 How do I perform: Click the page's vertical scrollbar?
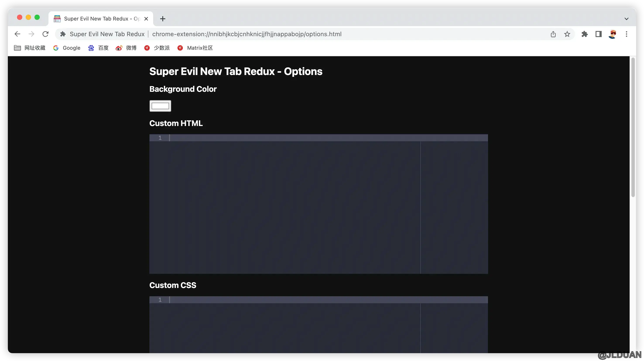coord(633,127)
